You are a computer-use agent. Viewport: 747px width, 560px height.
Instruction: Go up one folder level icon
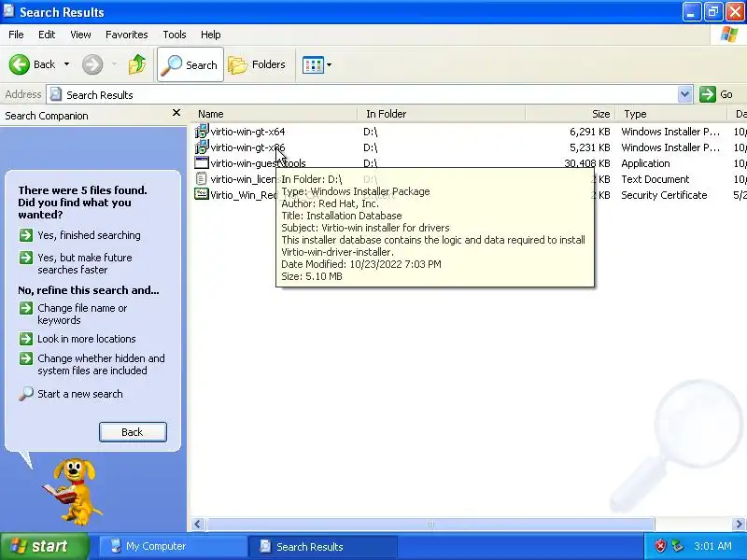(x=137, y=64)
